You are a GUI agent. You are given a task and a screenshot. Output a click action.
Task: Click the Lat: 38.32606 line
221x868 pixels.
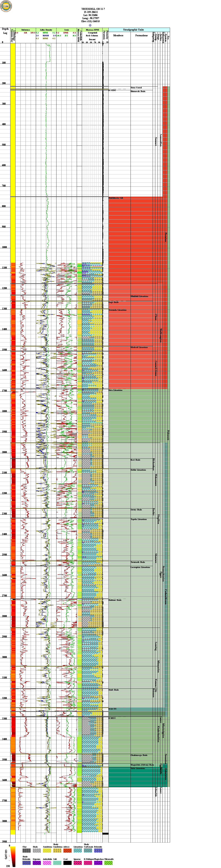[91, 15]
